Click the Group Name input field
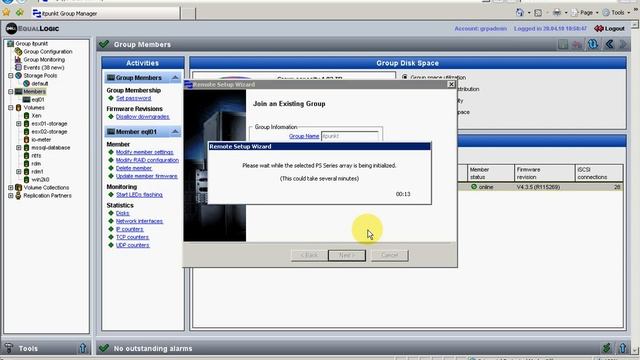640x360 pixels. click(350, 136)
